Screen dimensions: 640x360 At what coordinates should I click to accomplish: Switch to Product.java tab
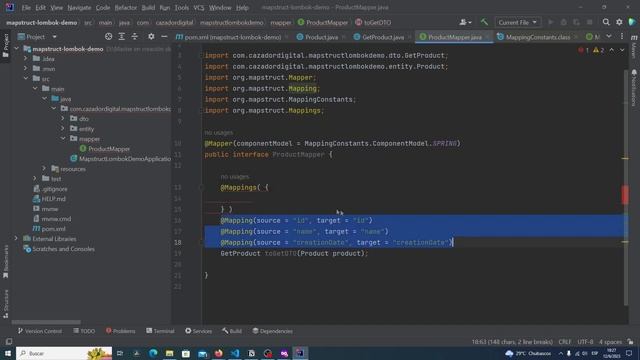coord(321,37)
